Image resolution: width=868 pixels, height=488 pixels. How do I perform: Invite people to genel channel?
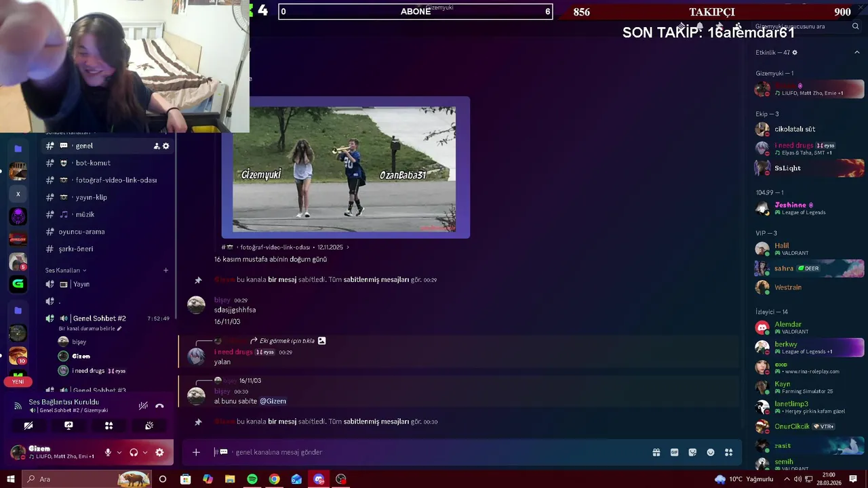(157, 146)
